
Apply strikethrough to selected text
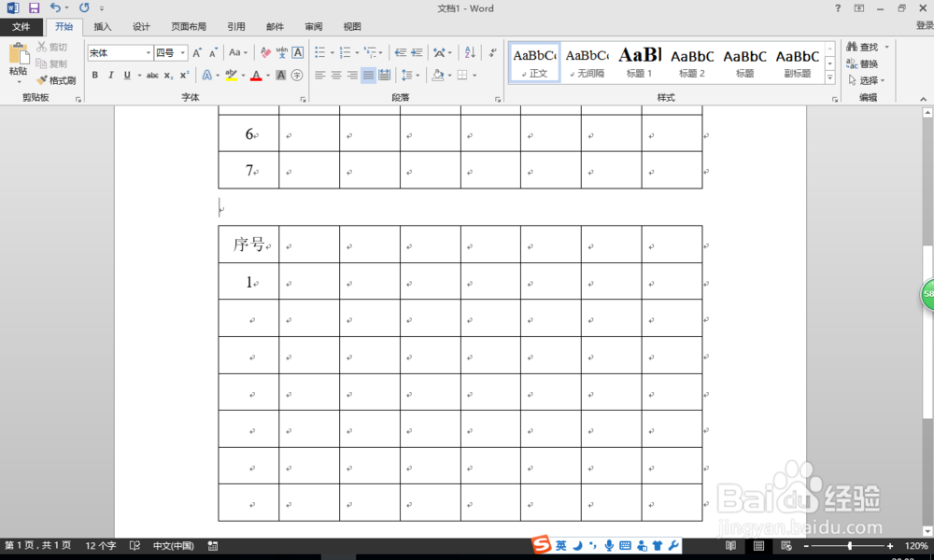tap(153, 75)
